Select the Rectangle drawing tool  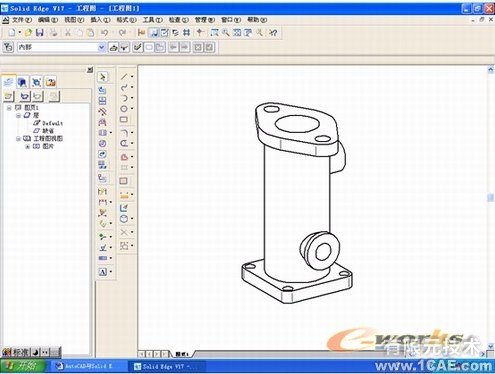[x=124, y=119]
